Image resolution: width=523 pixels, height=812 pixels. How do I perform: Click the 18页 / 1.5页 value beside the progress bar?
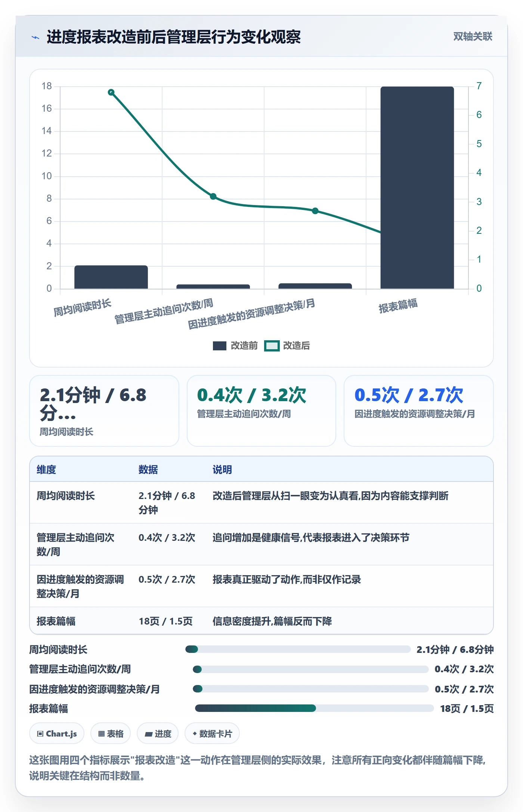tap(467, 709)
